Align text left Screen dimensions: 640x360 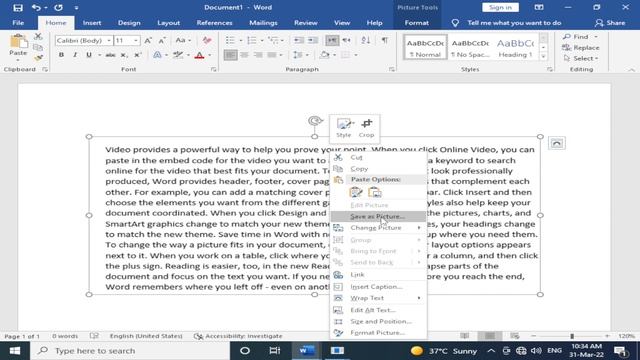coord(231,55)
